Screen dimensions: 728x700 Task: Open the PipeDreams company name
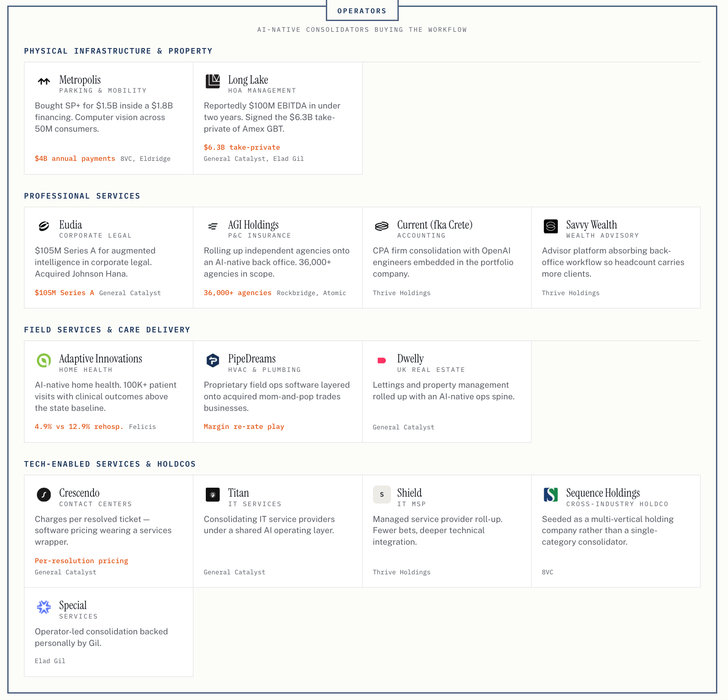pos(252,359)
